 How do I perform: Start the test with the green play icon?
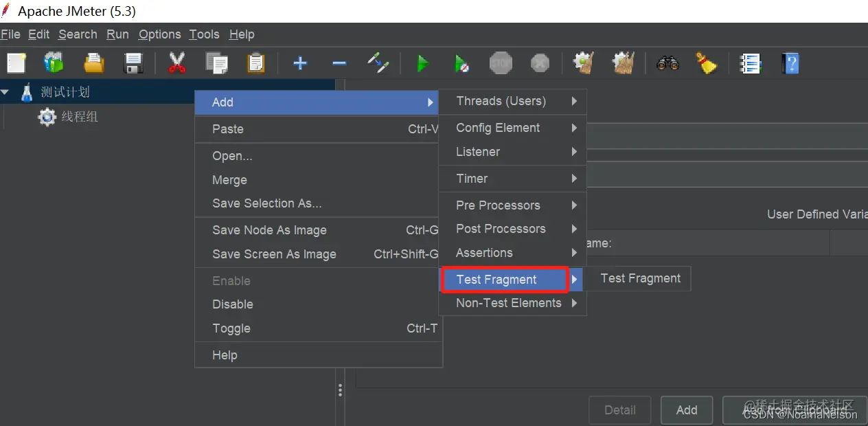pos(423,64)
